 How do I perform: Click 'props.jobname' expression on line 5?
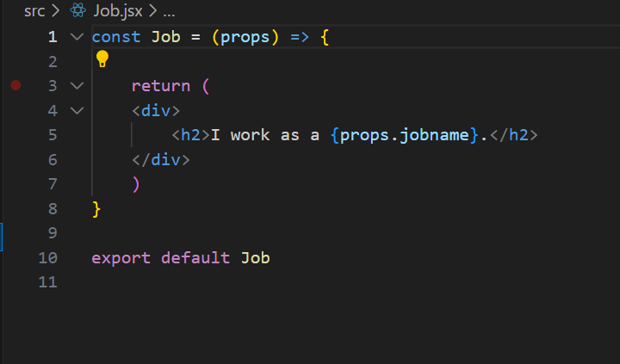point(404,135)
